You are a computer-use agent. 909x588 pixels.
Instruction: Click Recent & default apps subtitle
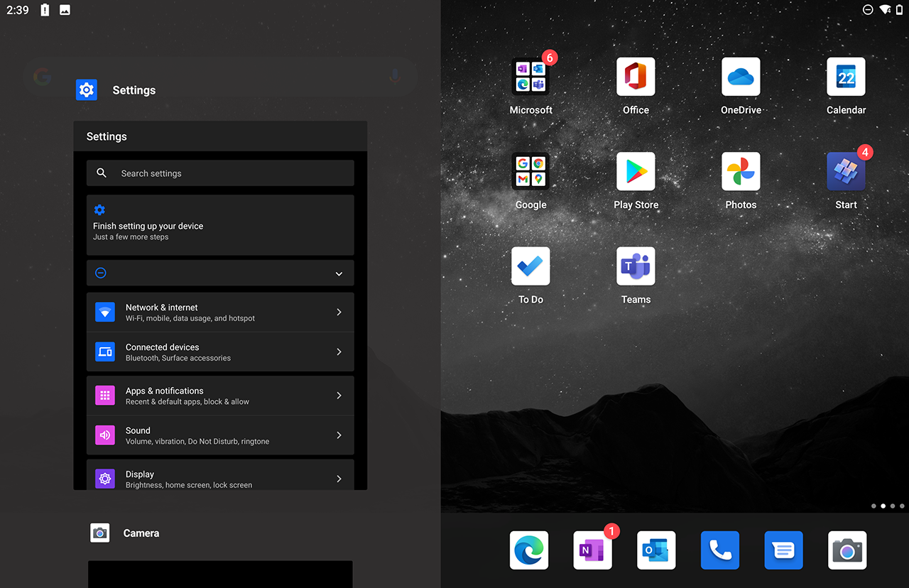point(187,402)
